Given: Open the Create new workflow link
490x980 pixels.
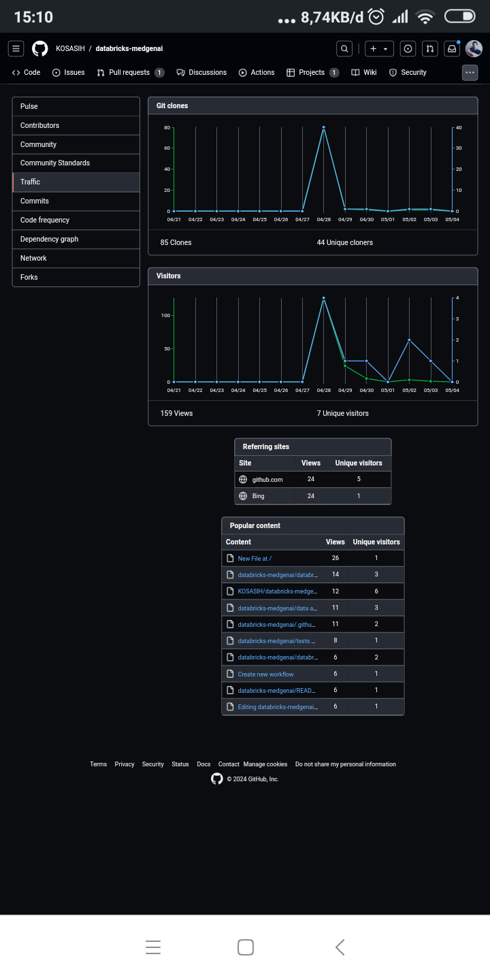Looking at the screenshot, I should [265, 674].
